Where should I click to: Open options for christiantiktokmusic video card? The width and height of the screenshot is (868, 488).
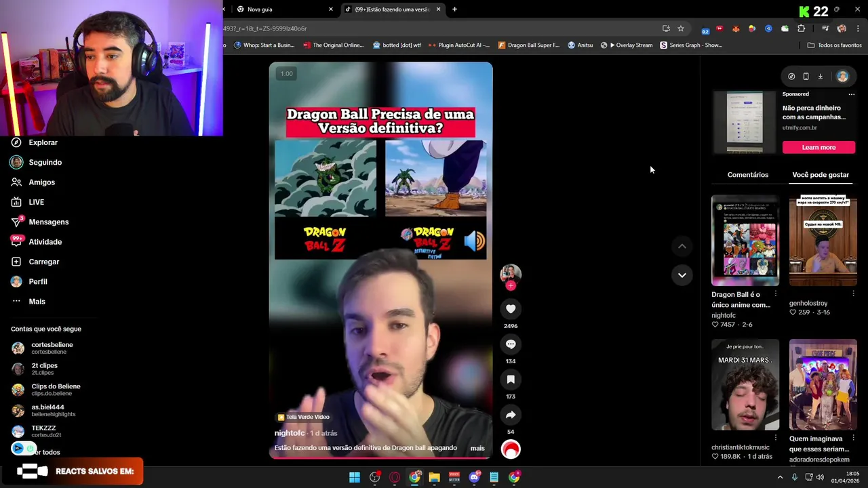776,438
